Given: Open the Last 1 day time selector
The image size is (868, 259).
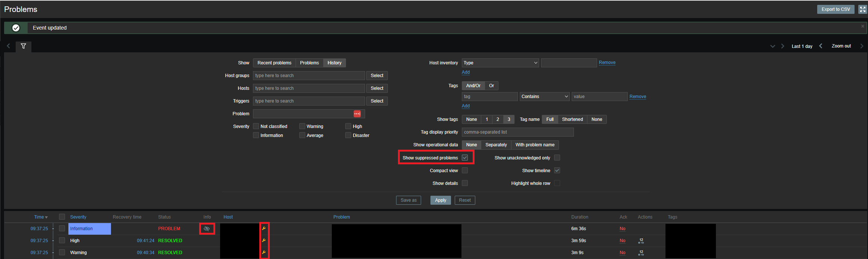Looking at the screenshot, I should pos(802,46).
